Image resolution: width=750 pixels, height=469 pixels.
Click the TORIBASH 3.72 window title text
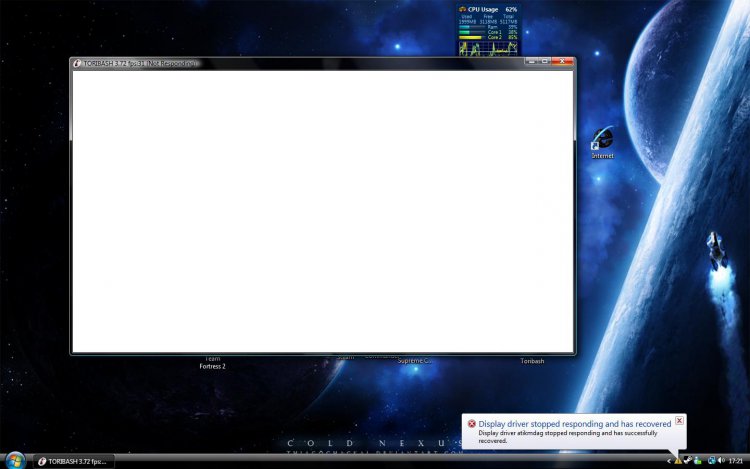pyautogui.click(x=140, y=63)
